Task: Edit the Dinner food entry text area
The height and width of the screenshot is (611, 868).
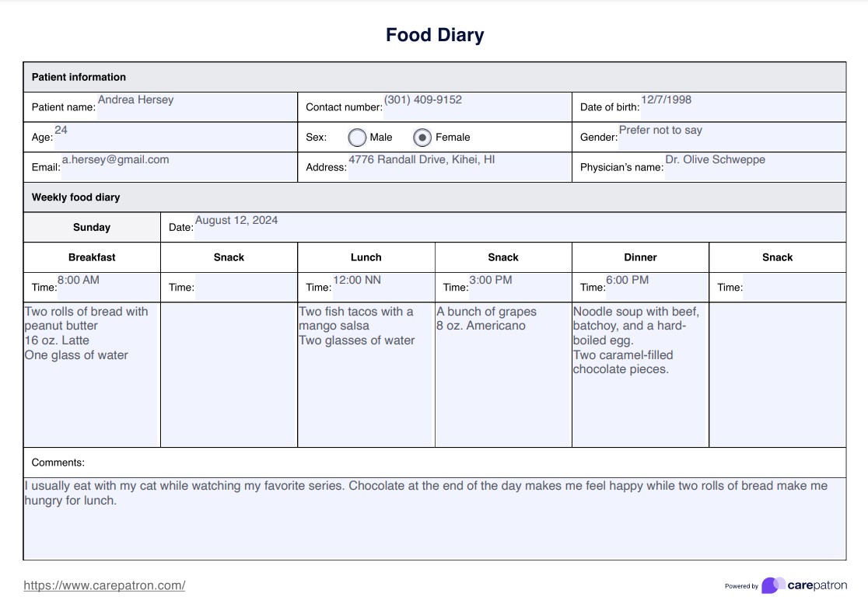Action: click(639, 375)
